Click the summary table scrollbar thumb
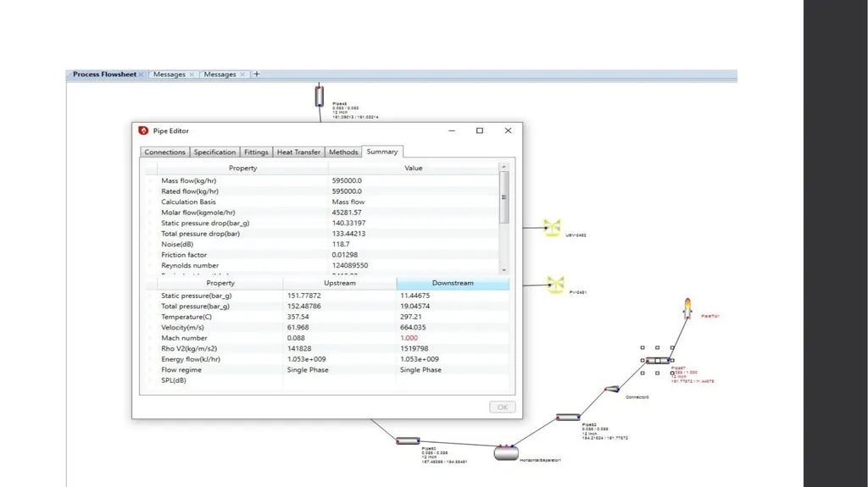The width and height of the screenshot is (868, 487). (504, 197)
